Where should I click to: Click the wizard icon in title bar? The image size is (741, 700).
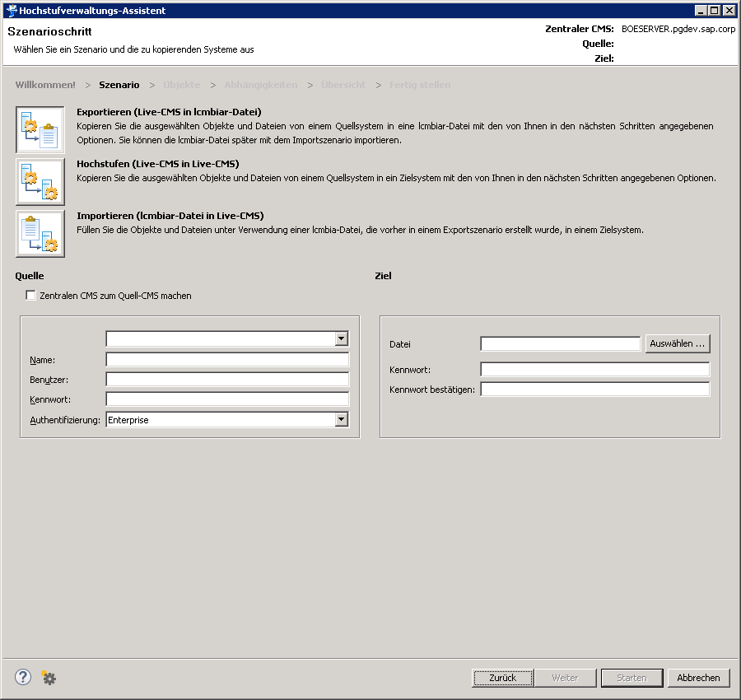point(10,11)
